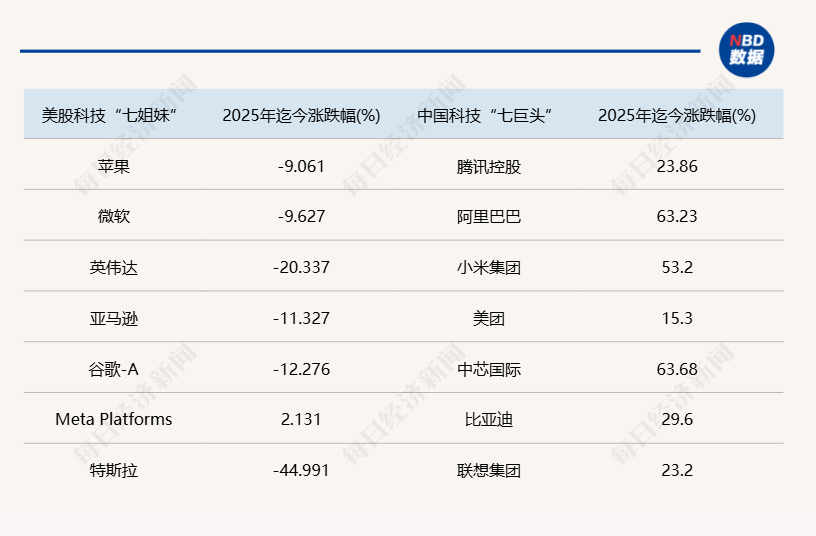Select the value 53.2
Viewport: 816px width, 536px height.
pyautogui.click(x=677, y=267)
